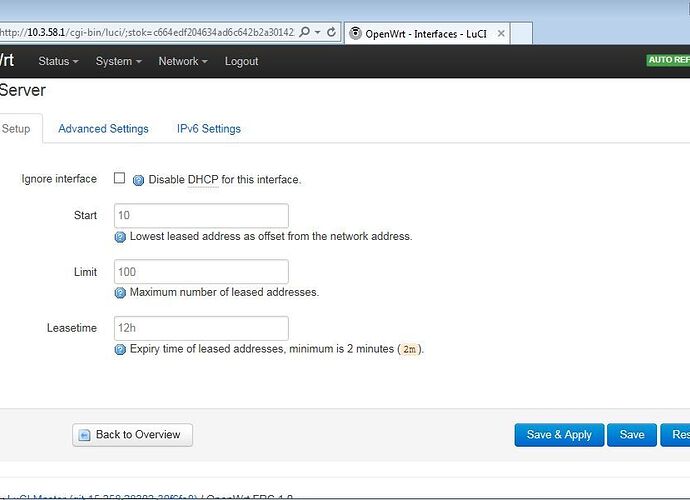Click the OpenWrt tab favicon

pos(355,33)
